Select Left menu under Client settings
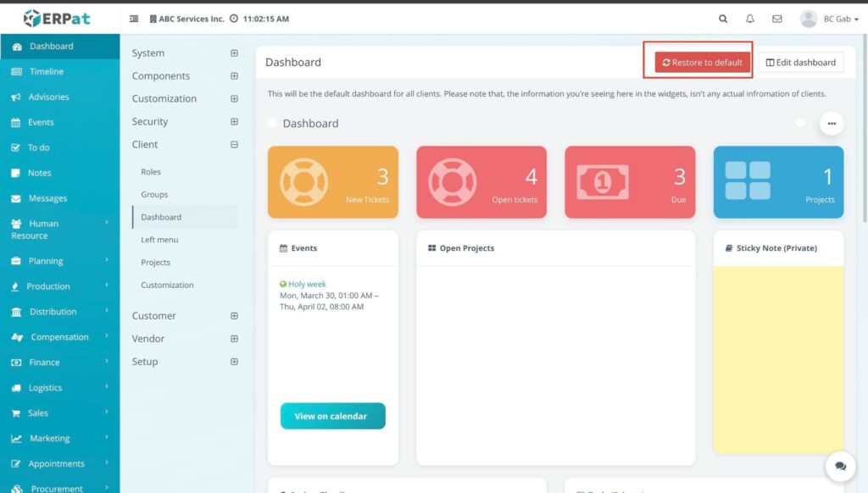 pyautogui.click(x=159, y=240)
